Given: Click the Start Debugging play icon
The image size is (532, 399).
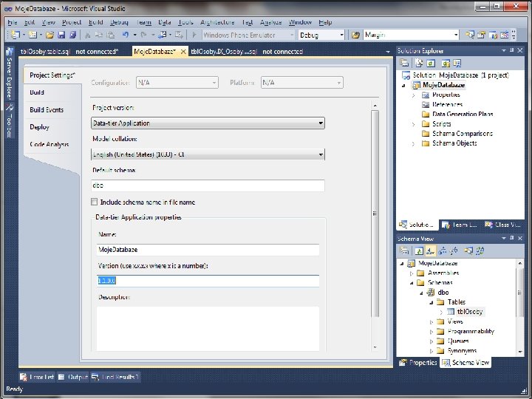Looking at the screenshot, I should coord(194,35).
